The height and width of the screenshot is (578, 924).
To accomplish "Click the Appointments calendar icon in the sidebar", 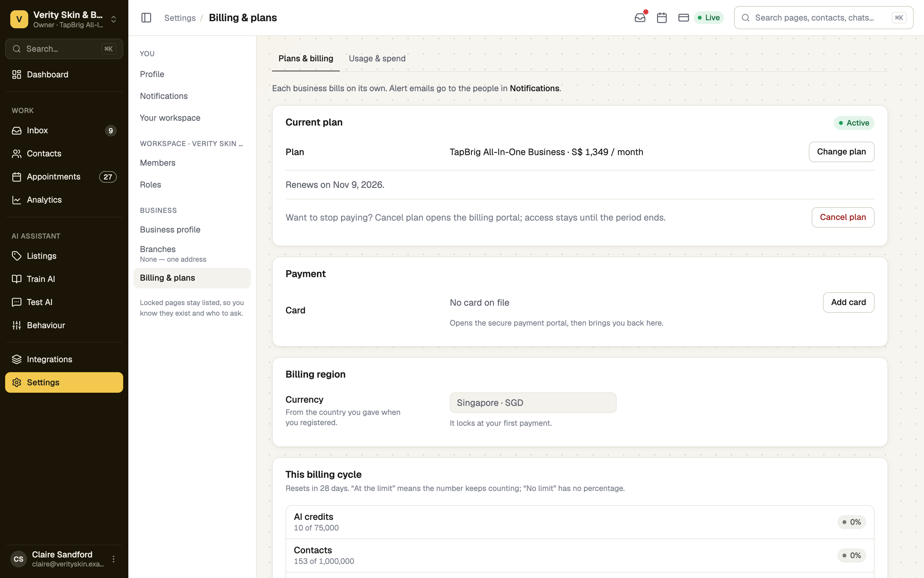I will pyautogui.click(x=16, y=177).
